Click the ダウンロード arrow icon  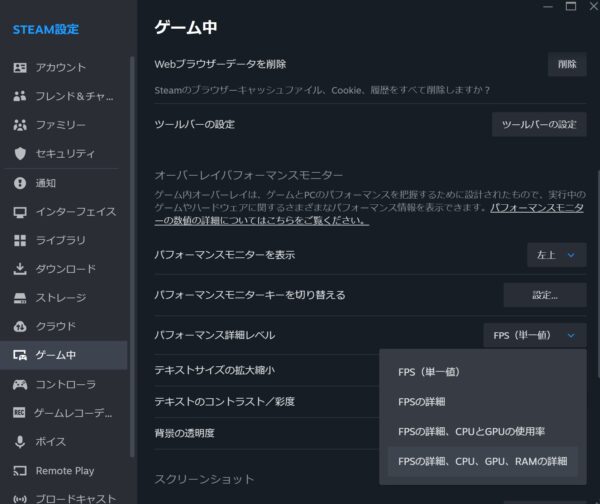point(20,269)
